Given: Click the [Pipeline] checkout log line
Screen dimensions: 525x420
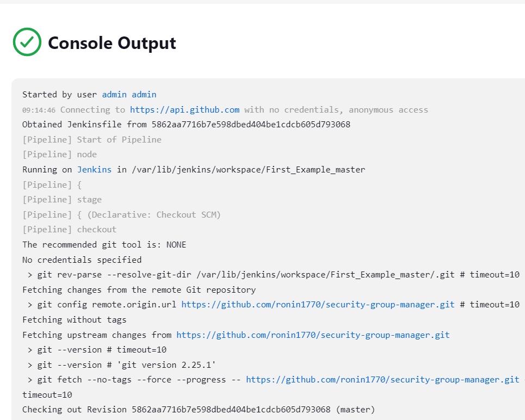Looking at the screenshot, I should tap(69, 230).
